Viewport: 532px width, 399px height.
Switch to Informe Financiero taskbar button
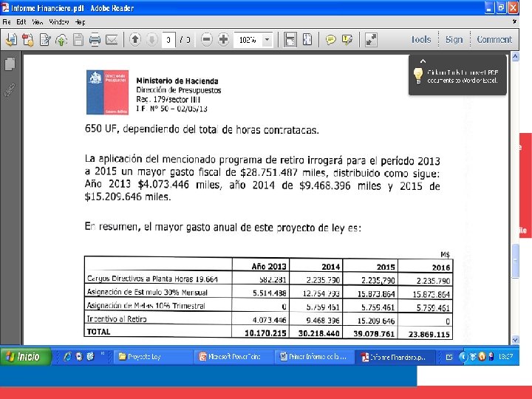click(395, 357)
